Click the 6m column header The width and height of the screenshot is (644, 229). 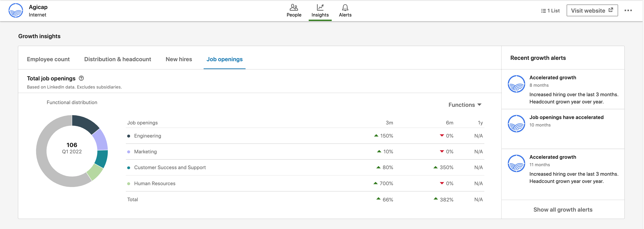point(449,123)
